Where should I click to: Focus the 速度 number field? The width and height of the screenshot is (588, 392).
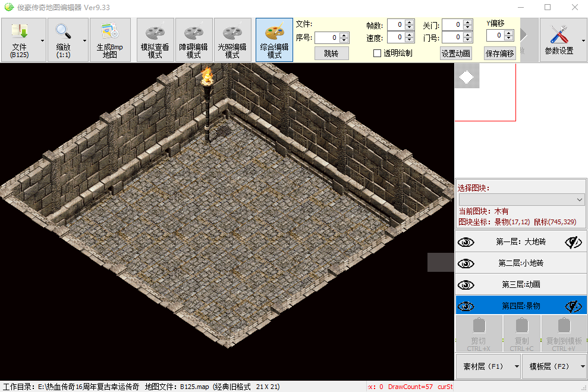[396, 37]
